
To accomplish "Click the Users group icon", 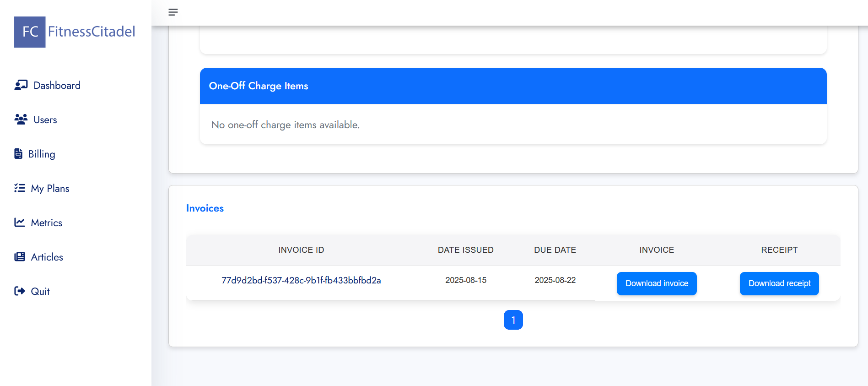I will [x=21, y=120].
